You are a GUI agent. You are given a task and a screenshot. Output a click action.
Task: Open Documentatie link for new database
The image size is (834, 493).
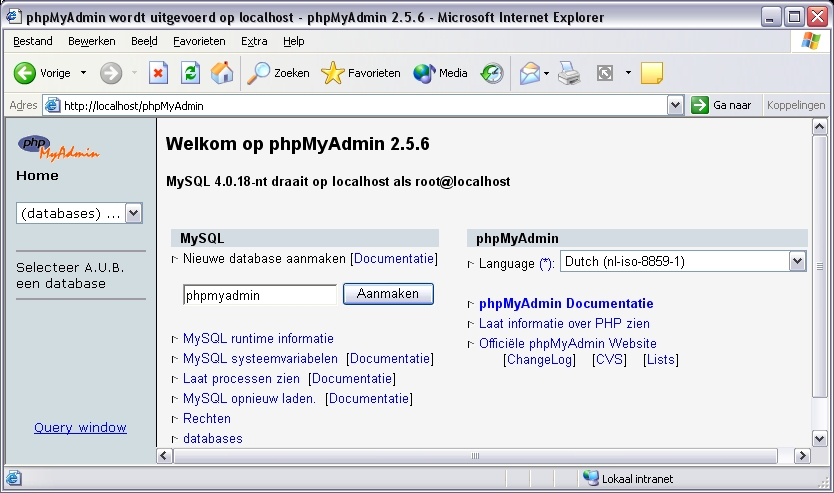pyautogui.click(x=394, y=258)
